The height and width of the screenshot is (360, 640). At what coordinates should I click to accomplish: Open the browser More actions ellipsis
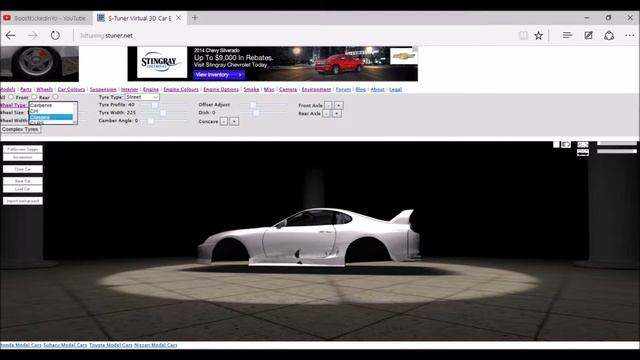click(x=629, y=36)
